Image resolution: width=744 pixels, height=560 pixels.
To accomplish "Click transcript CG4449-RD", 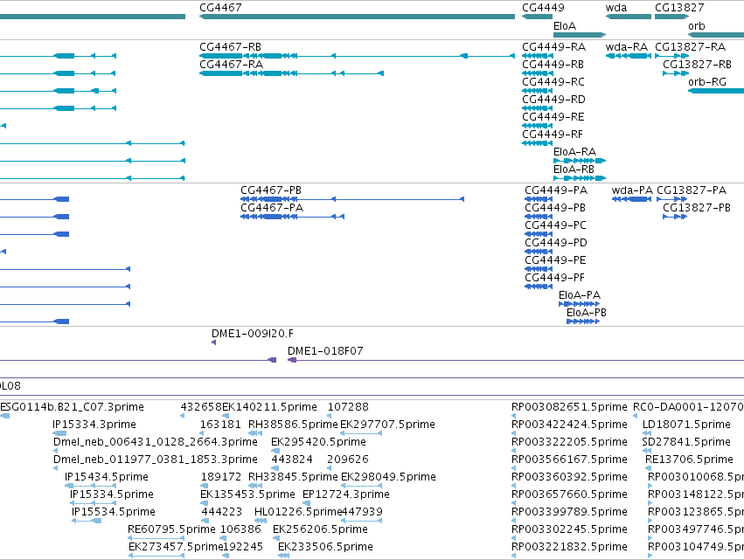I will [537, 108].
